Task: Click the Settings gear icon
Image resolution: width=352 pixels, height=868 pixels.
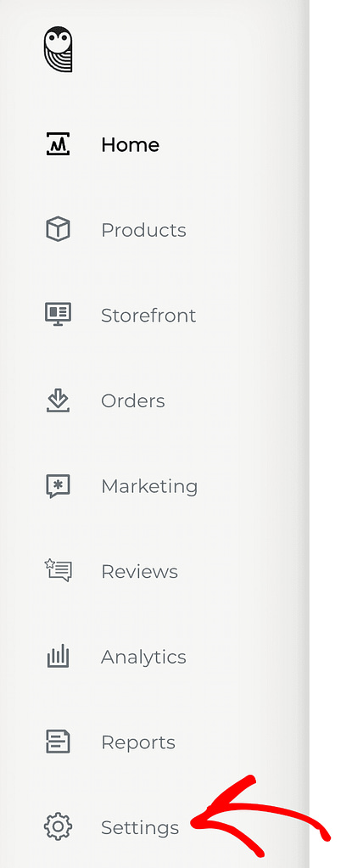Action: click(x=59, y=827)
